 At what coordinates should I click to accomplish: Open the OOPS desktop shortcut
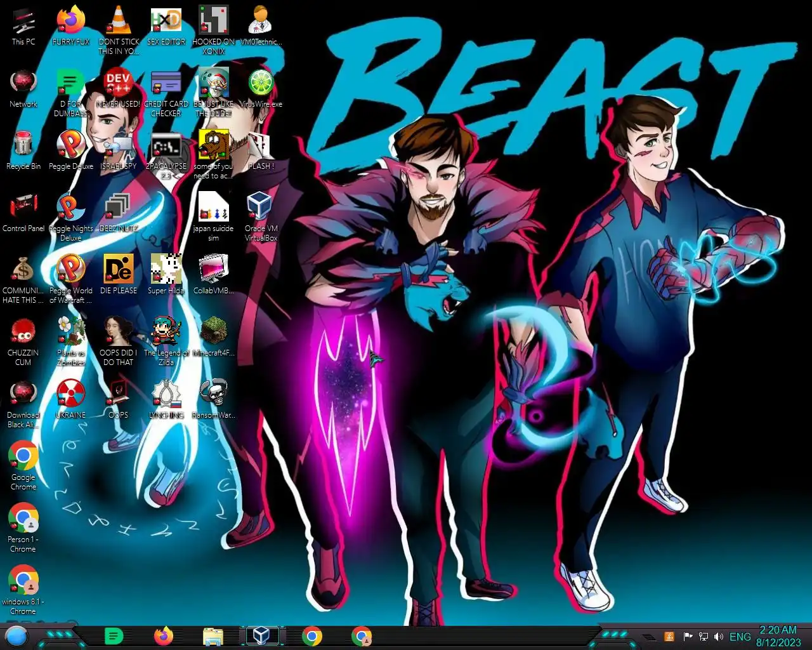tap(119, 399)
